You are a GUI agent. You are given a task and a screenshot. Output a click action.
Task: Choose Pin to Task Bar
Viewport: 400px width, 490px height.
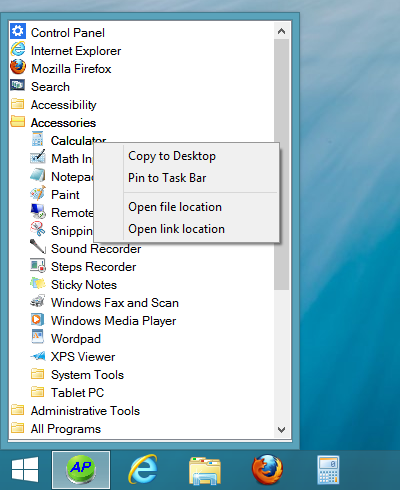pyautogui.click(x=167, y=178)
